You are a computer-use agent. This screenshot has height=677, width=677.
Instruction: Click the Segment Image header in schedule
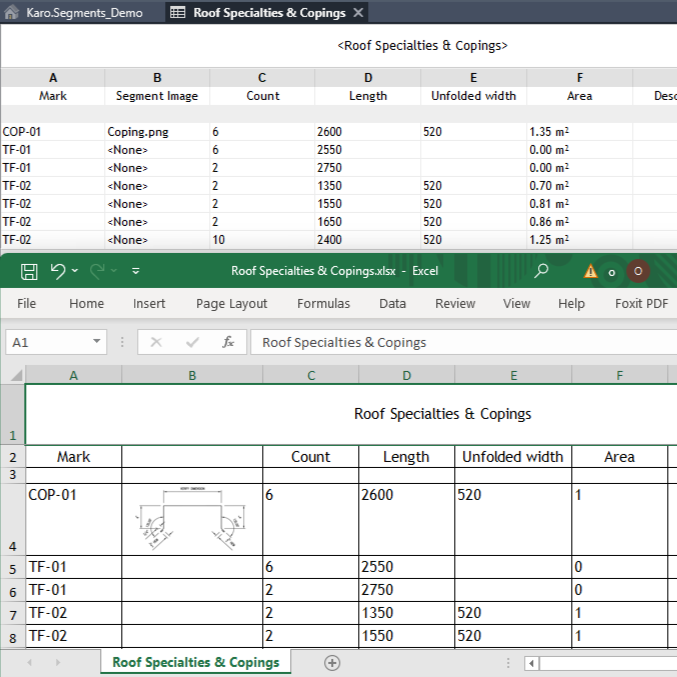tap(157, 96)
